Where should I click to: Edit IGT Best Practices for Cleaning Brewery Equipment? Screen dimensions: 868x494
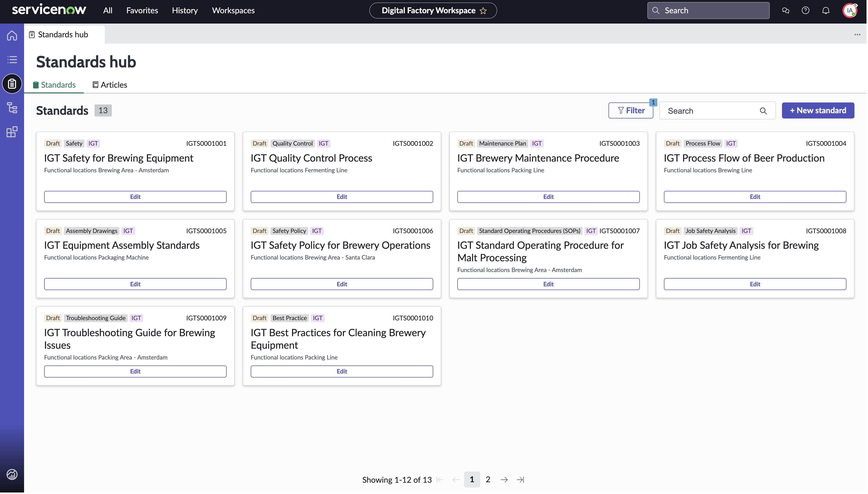point(342,372)
